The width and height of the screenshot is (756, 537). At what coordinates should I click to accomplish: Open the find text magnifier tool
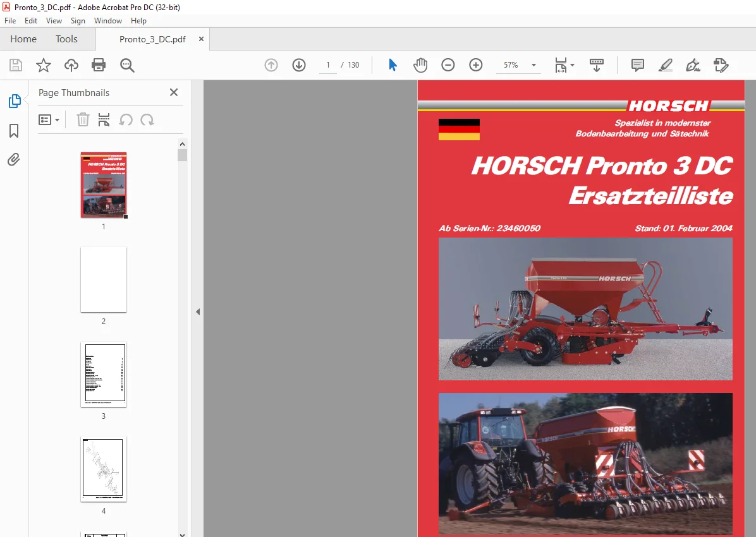tap(127, 65)
